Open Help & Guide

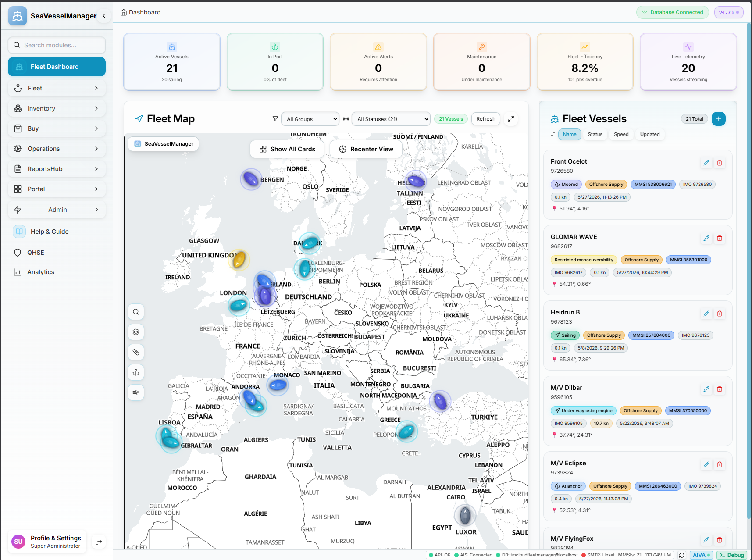point(57,232)
